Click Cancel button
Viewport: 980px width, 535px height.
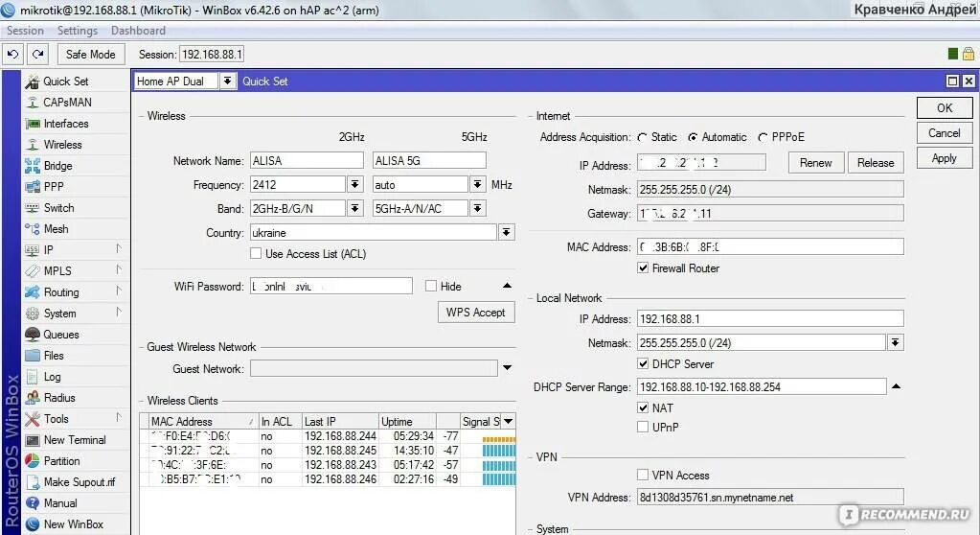(945, 132)
